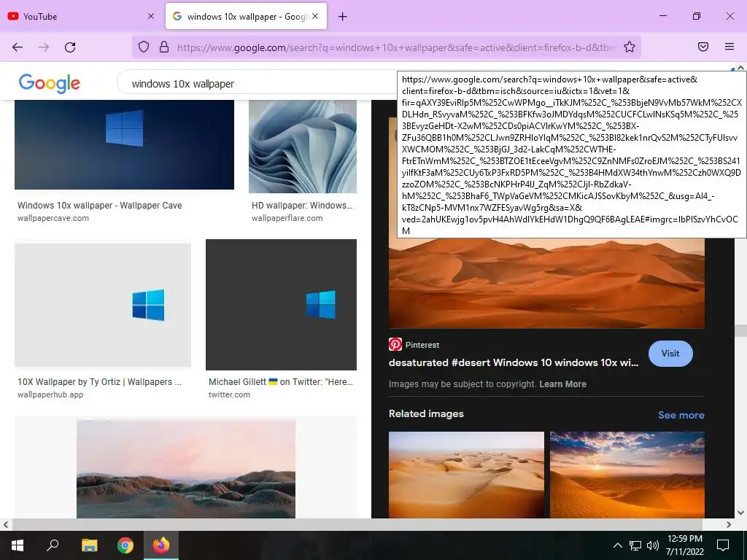
Task: Click the Pinterest logo icon
Action: (395, 344)
